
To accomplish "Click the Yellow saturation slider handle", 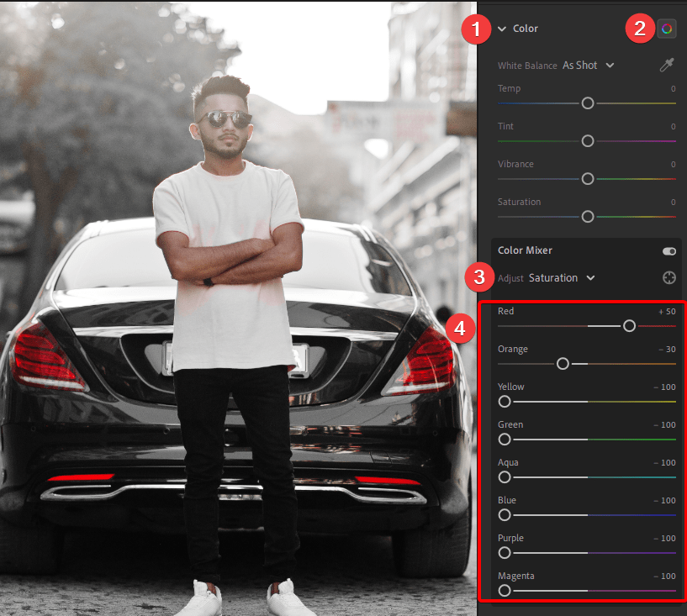I will (x=505, y=401).
